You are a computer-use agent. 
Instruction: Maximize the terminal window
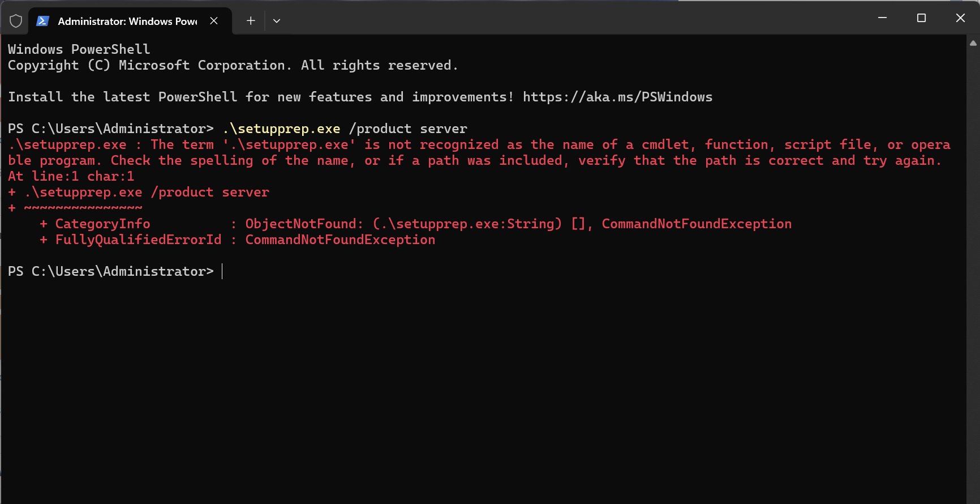[x=921, y=18]
